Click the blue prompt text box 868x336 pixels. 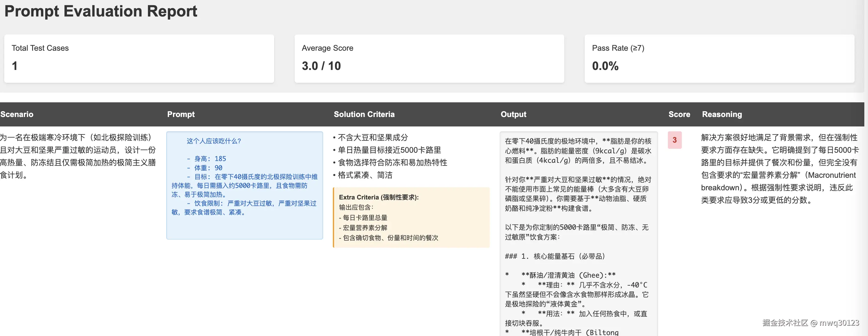point(244,185)
